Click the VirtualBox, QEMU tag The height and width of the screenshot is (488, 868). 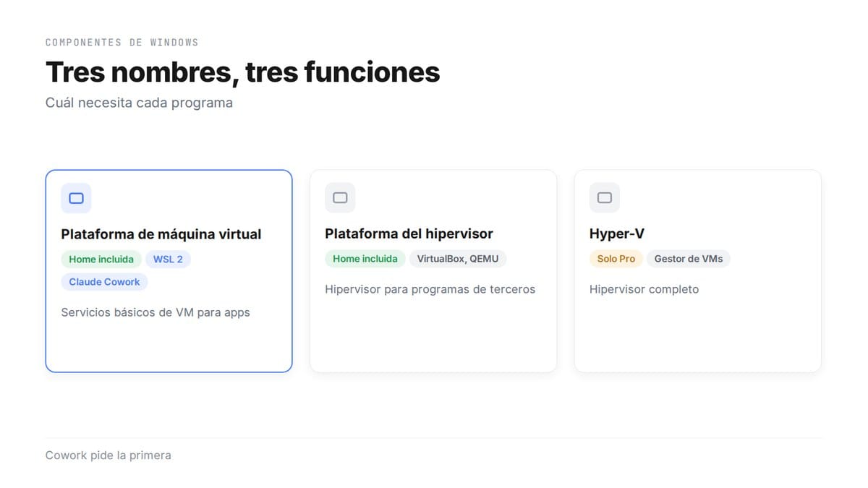click(458, 259)
